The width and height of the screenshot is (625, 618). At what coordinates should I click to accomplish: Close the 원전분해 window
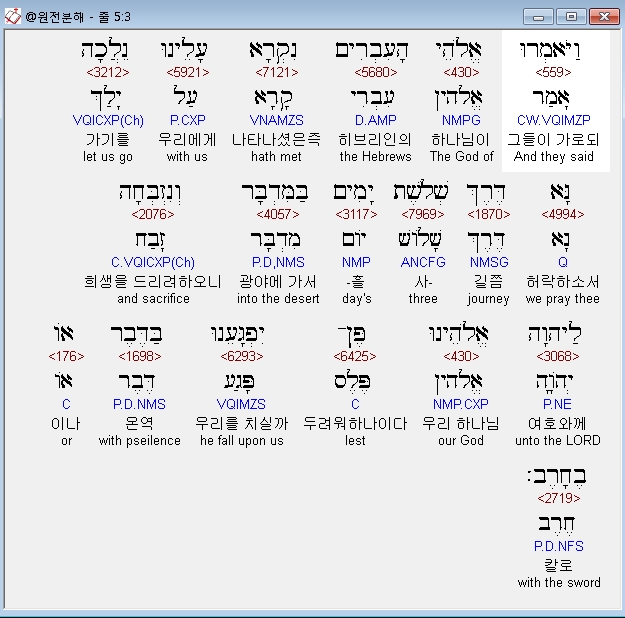tap(604, 17)
